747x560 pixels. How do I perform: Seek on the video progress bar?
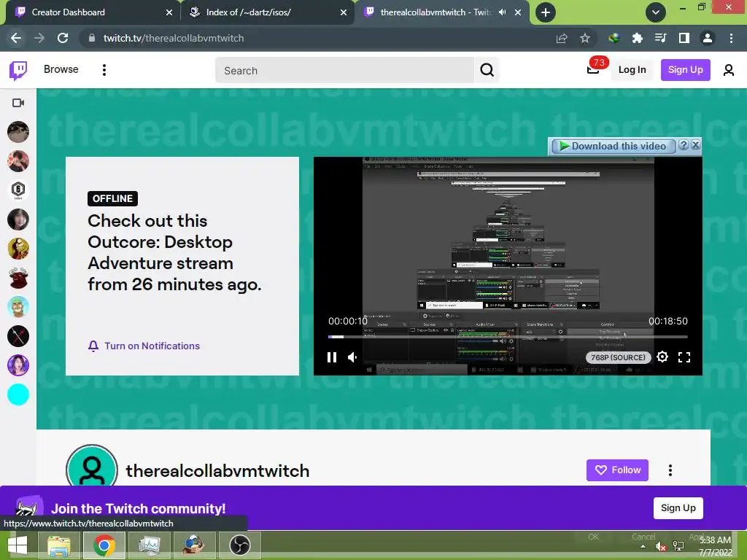coord(508,337)
